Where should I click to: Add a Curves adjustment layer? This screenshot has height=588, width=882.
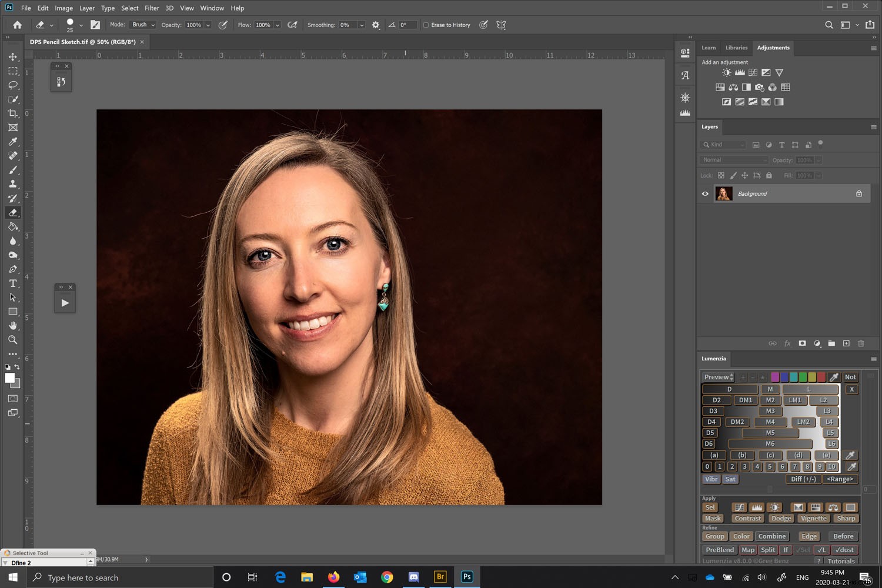point(753,72)
